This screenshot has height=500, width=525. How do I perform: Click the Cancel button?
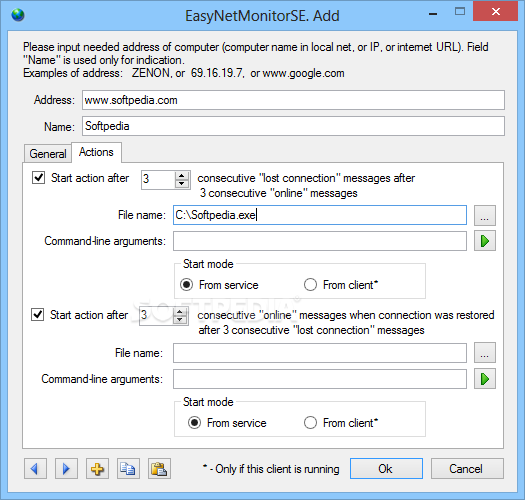pos(467,469)
